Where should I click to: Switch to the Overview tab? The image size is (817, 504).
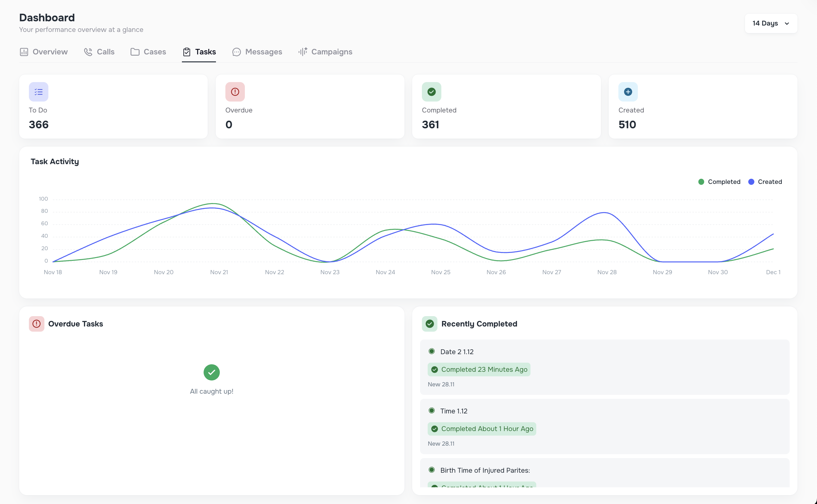coord(43,52)
